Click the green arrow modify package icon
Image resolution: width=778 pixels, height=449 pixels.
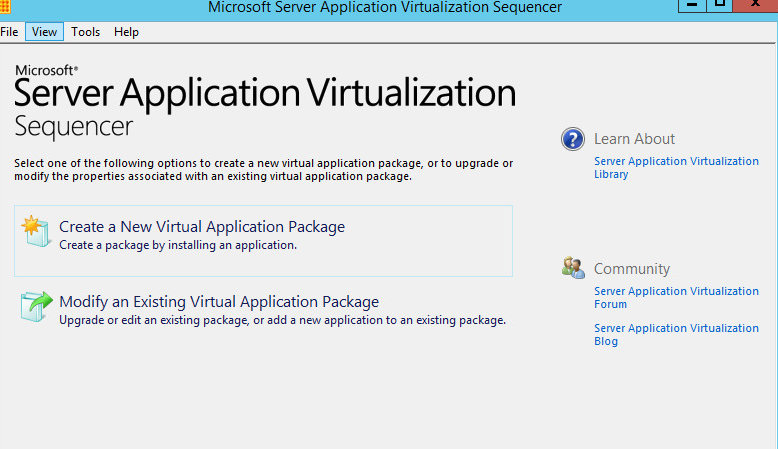click(x=36, y=306)
